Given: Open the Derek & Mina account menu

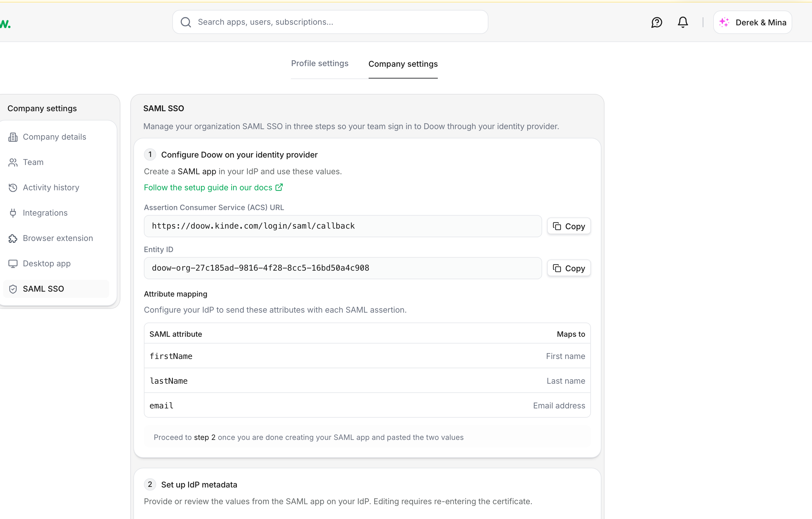Looking at the screenshot, I should [x=752, y=23].
